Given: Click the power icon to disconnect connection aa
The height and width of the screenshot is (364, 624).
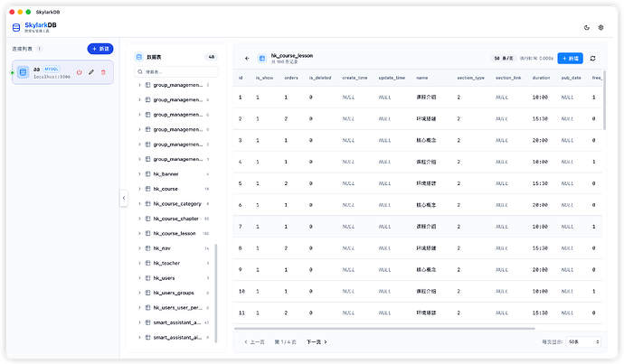Looking at the screenshot, I should 79,71.
